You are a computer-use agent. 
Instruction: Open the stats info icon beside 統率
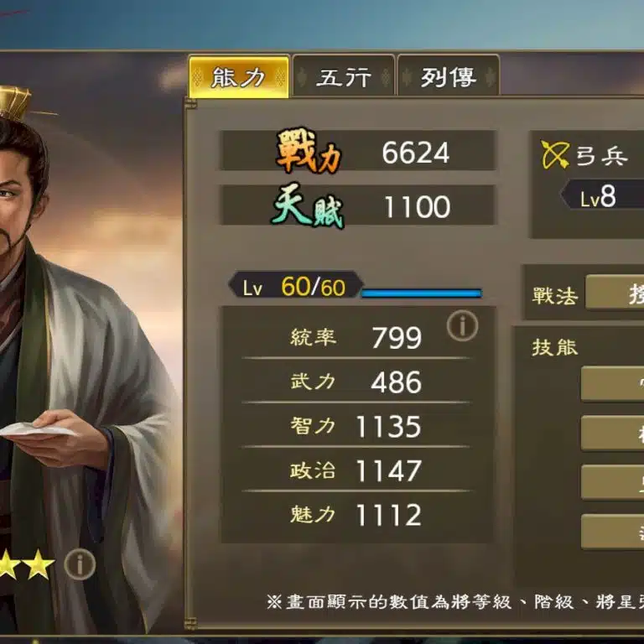click(x=463, y=326)
